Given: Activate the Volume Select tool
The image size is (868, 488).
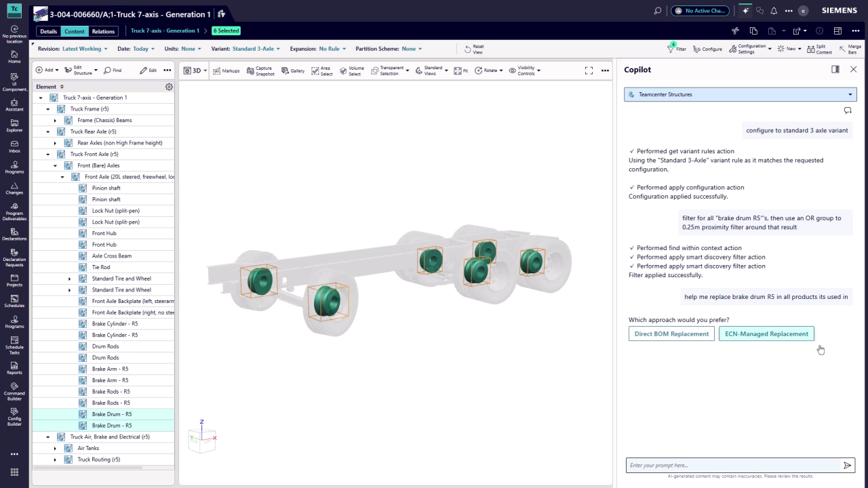Looking at the screenshot, I should pos(351,70).
